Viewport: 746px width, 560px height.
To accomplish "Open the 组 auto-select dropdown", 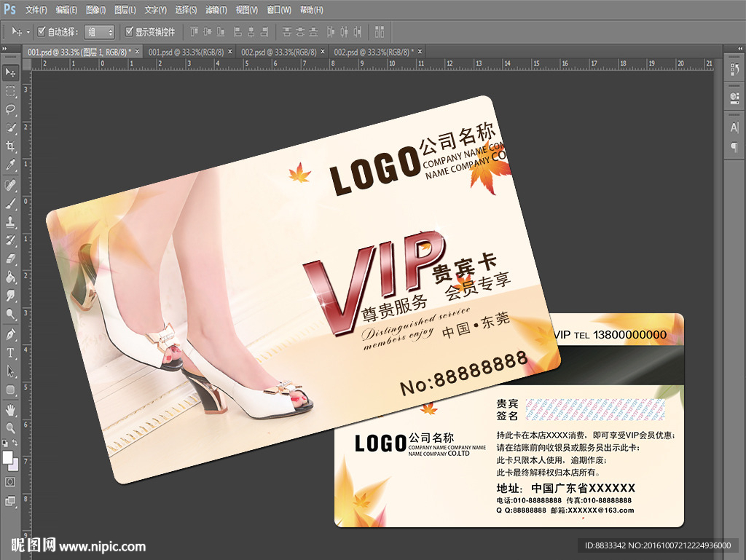I will tap(99, 32).
